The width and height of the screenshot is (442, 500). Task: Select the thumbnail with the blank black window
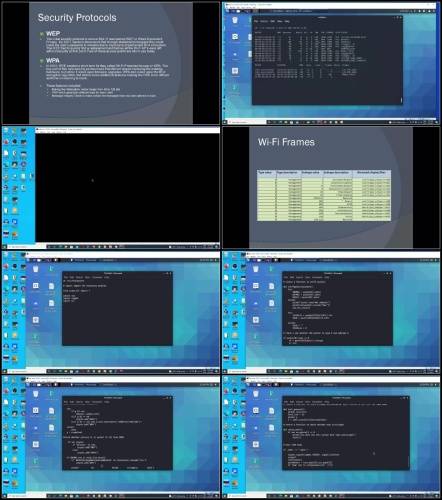pyautogui.click(x=111, y=187)
